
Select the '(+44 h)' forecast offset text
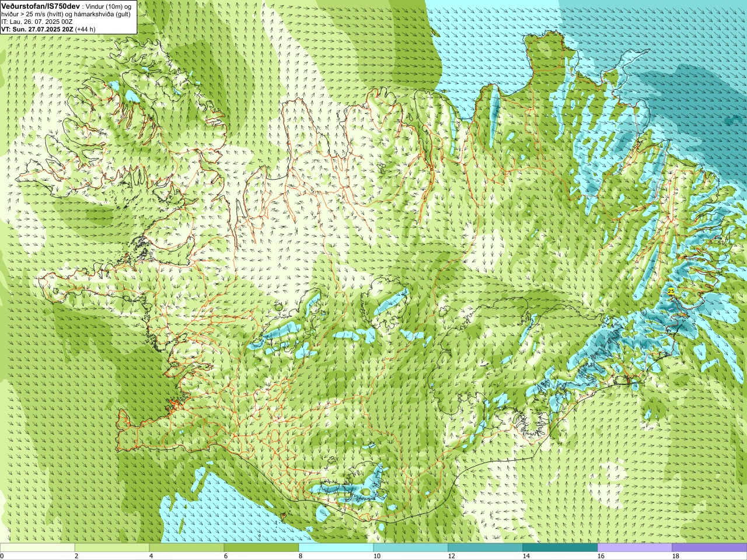pyautogui.click(x=85, y=29)
